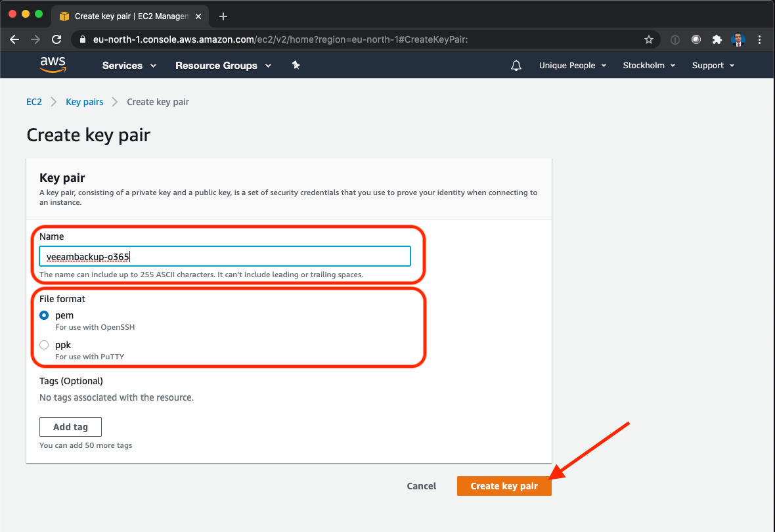Click the Cancel button
The image size is (775, 532).
point(421,486)
